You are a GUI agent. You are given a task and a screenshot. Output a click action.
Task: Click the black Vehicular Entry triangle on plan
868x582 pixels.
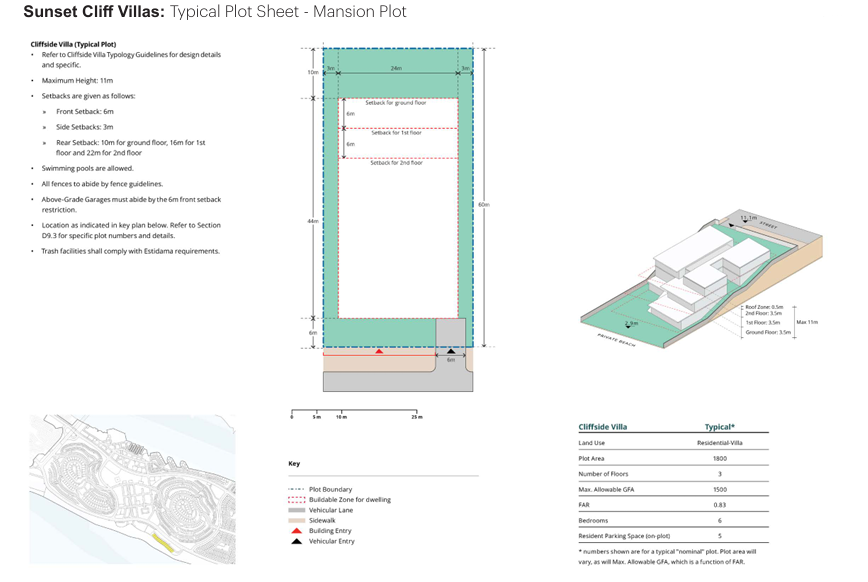click(450, 352)
